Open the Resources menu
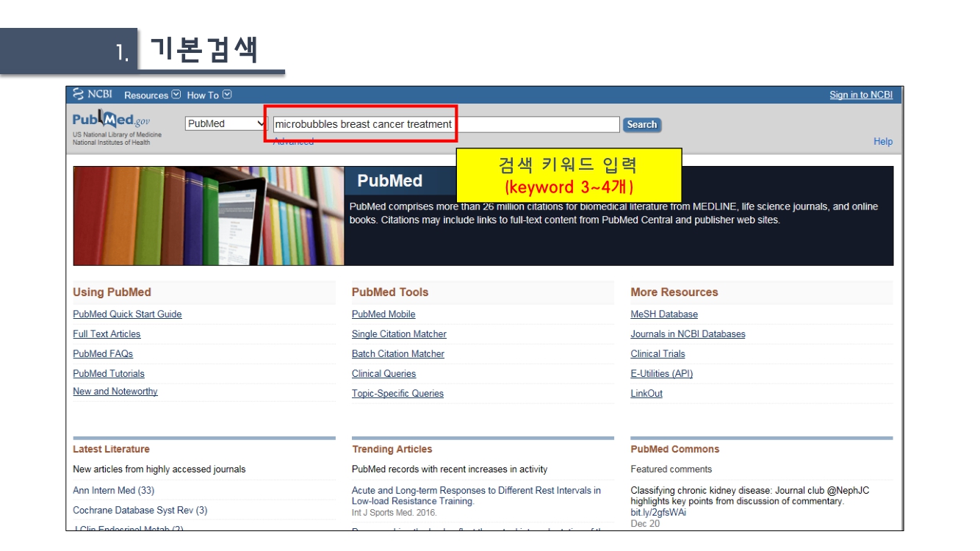This screenshot has width=980, height=551. click(x=152, y=95)
